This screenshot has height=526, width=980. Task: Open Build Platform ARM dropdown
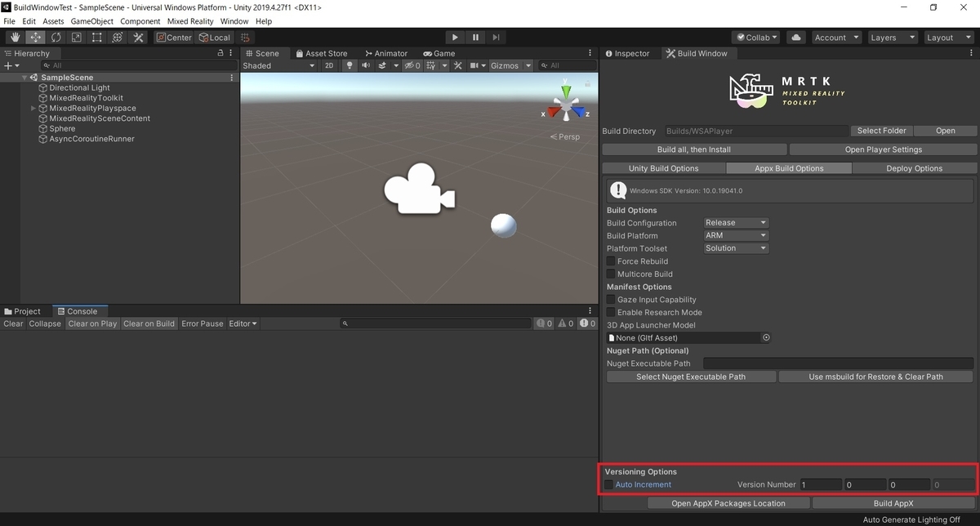[x=736, y=235]
